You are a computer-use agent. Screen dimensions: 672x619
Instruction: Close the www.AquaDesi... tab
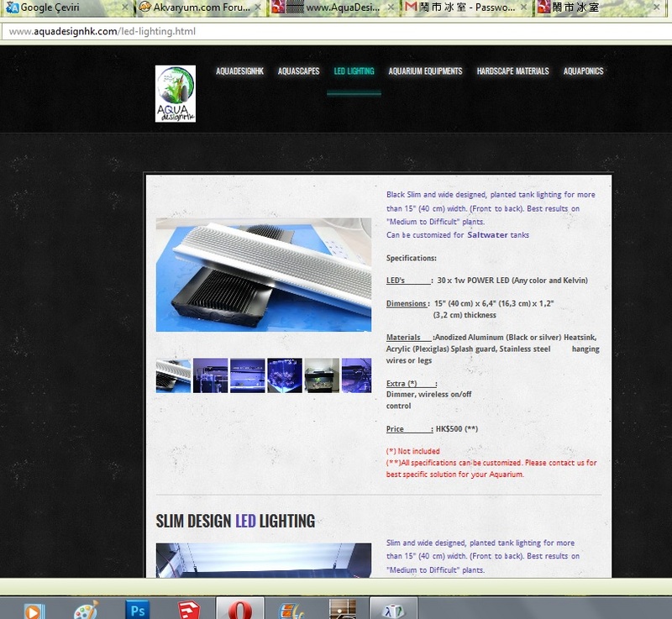[391, 8]
